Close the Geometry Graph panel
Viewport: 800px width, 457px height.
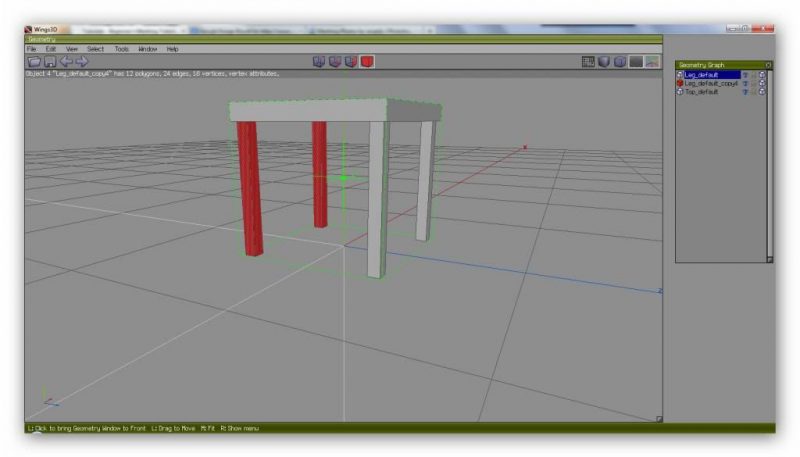point(768,64)
